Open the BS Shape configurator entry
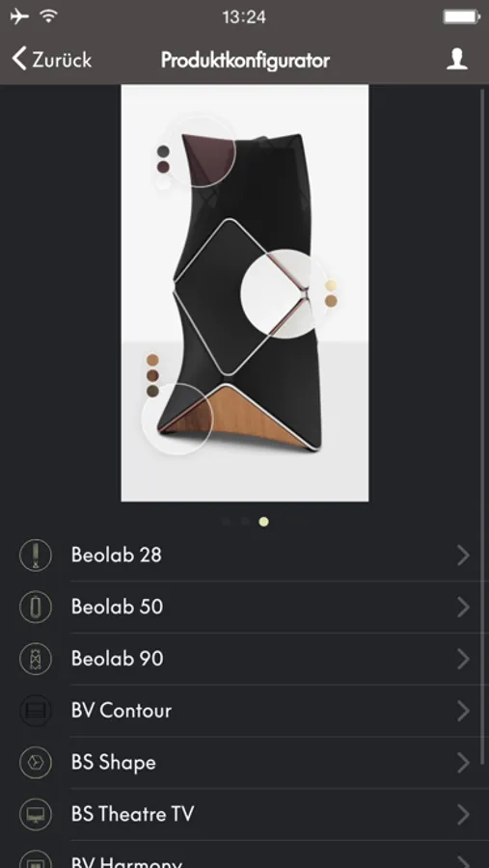 tap(244, 763)
